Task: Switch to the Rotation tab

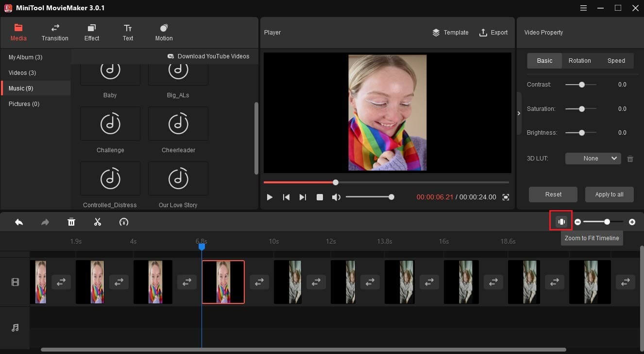Action: pos(579,60)
